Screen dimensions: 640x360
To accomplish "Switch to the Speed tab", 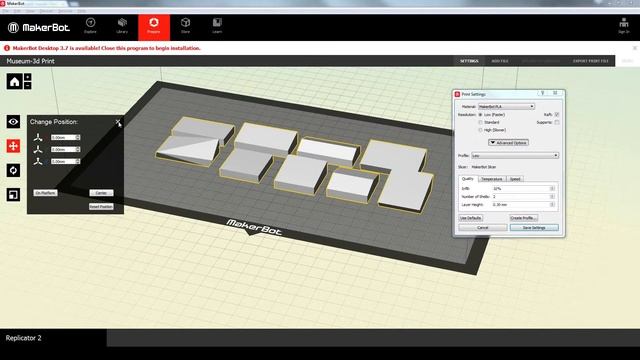I will (x=515, y=179).
